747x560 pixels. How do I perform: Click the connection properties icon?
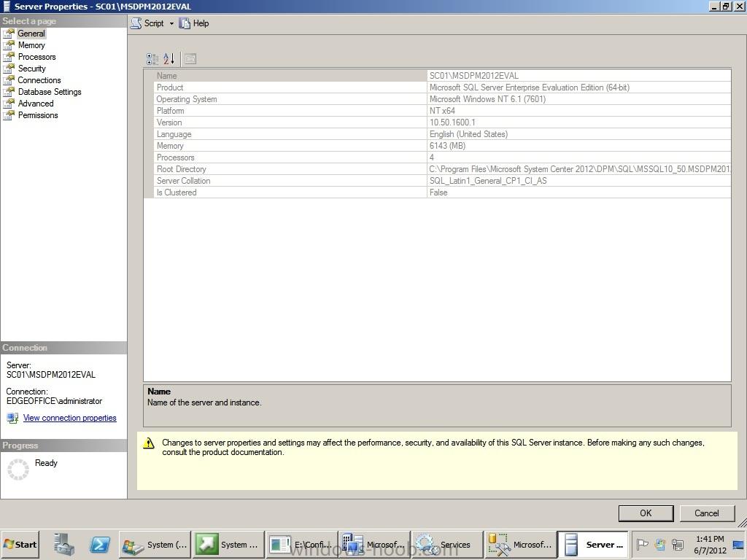click(x=12, y=418)
